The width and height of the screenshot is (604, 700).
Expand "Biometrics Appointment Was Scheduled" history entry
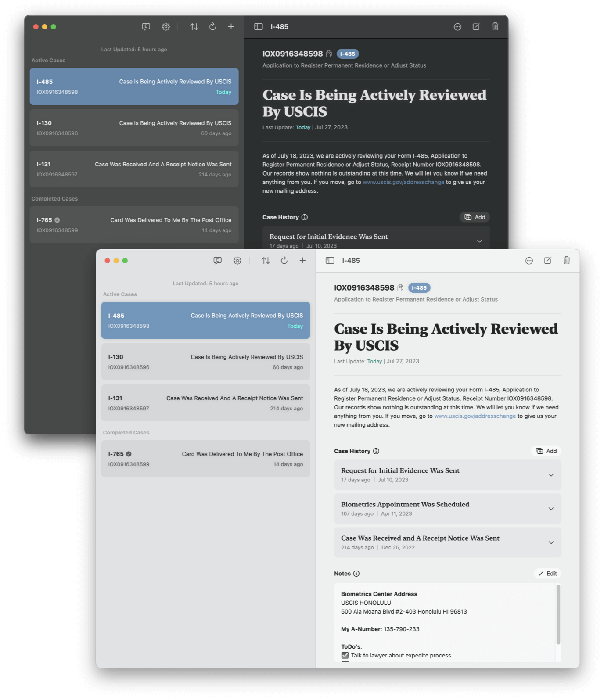tap(551, 509)
